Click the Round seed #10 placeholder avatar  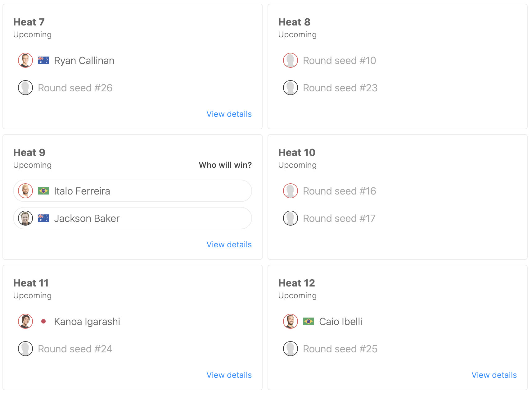(291, 60)
